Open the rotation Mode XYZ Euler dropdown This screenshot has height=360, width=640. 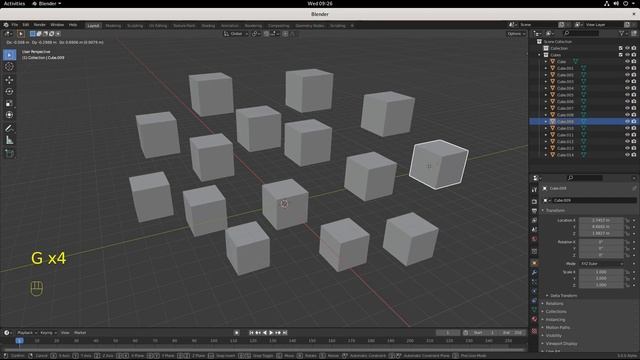pos(601,264)
